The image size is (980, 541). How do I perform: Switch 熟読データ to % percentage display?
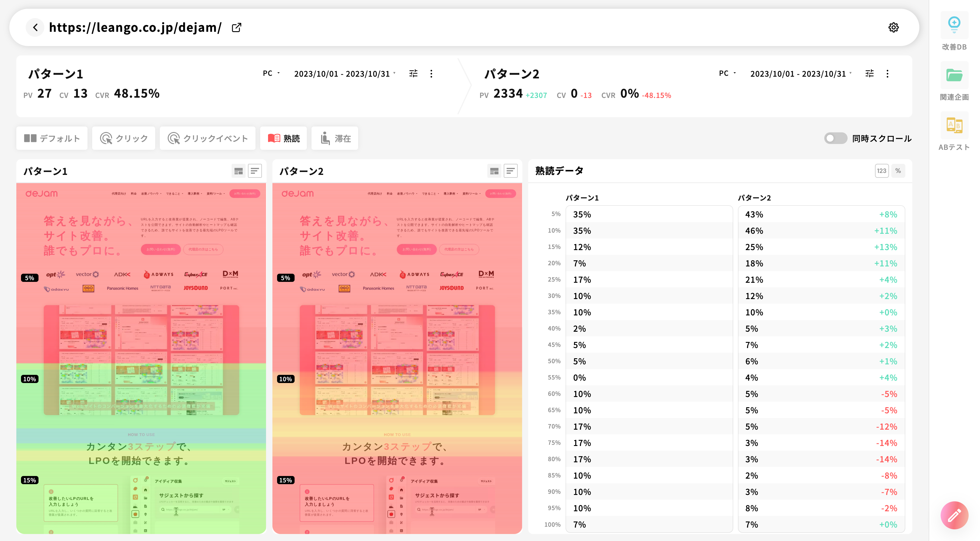pos(898,171)
